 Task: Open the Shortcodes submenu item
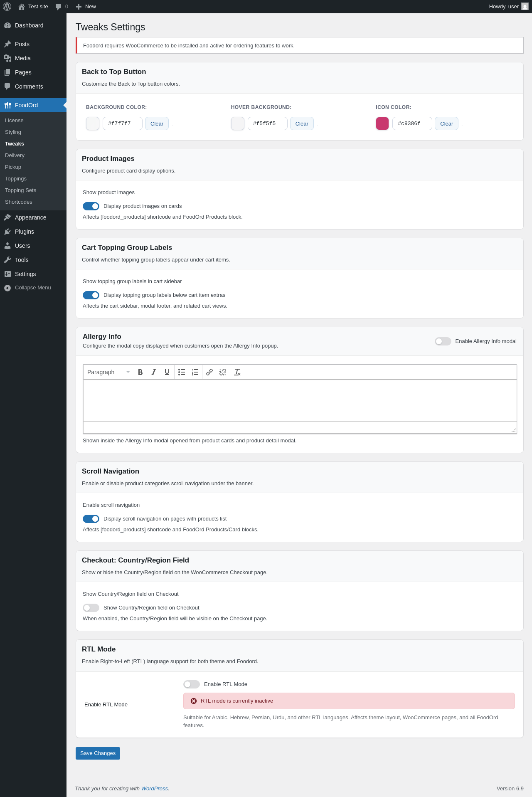(19, 202)
